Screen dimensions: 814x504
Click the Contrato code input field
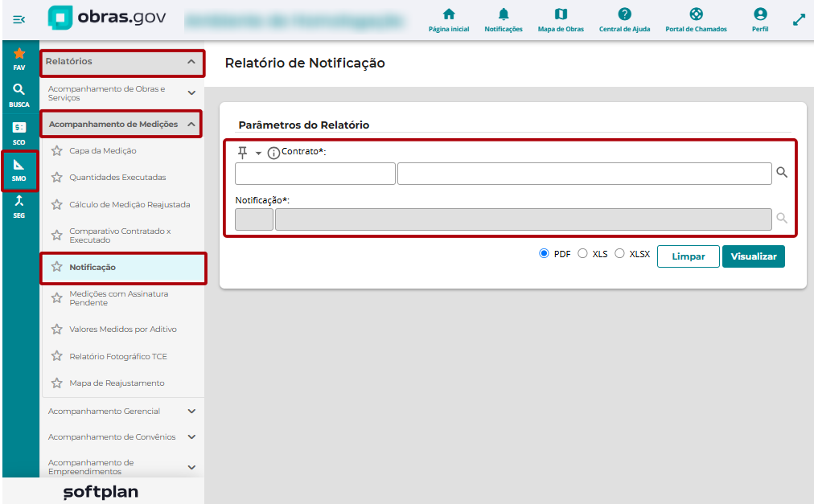(315, 174)
